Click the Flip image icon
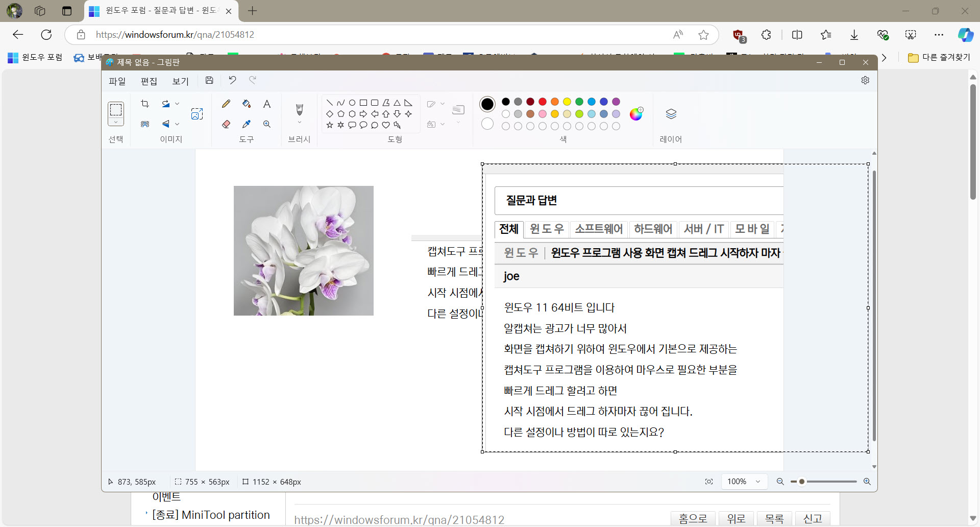This screenshot has width=980, height=527. 166,124
